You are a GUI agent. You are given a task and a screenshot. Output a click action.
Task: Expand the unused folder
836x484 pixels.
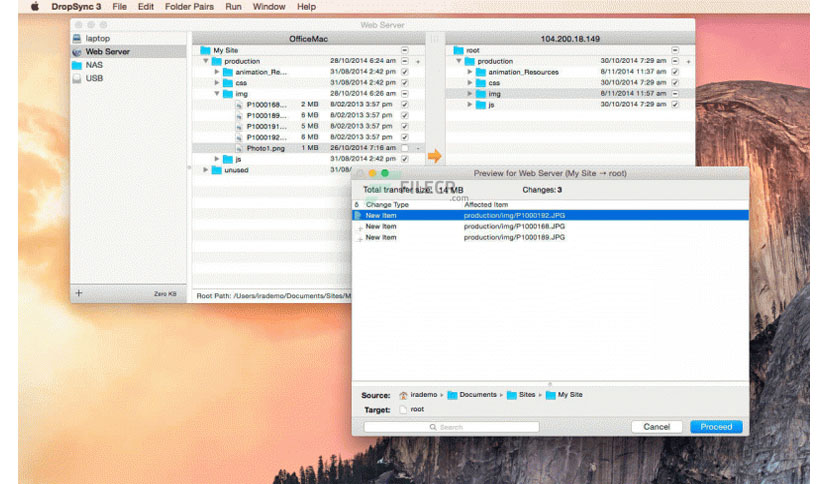pyautogui.click(x=206, y=170)
